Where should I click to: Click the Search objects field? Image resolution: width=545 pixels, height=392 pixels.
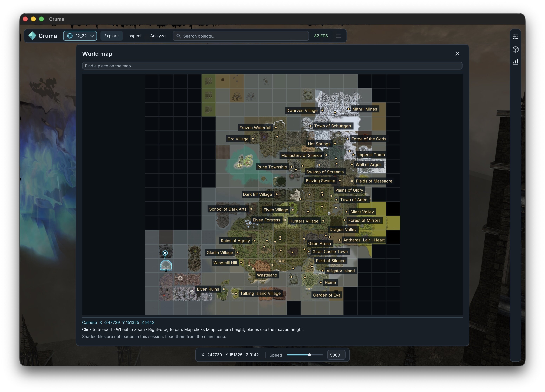pyautogui.click(x=241, y=36)
